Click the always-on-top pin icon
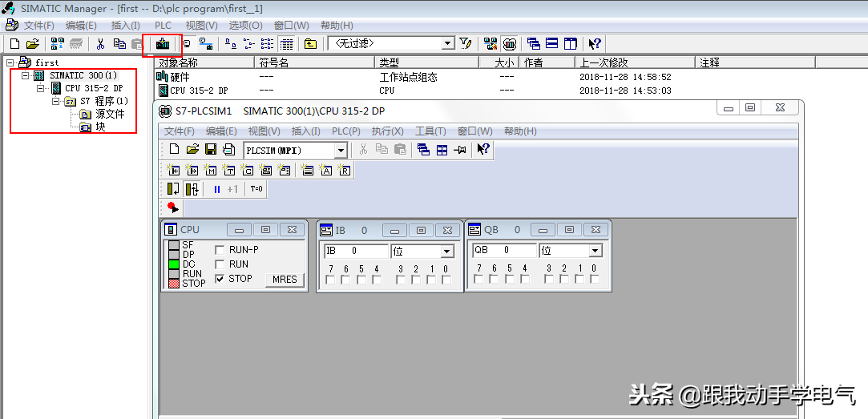This screenshot has width=868, height=419. pyautogui.click(x=460, y=150)
